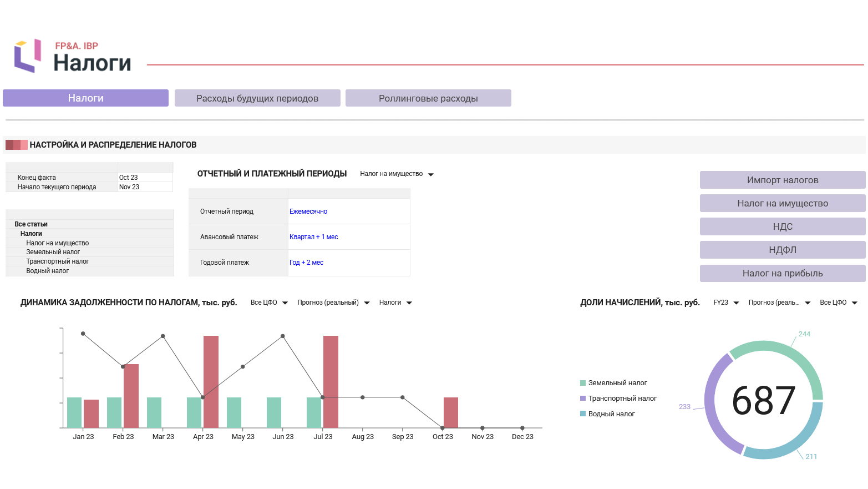Open the НДФЛ section button
Screen dimensions: 868x489
783,250
